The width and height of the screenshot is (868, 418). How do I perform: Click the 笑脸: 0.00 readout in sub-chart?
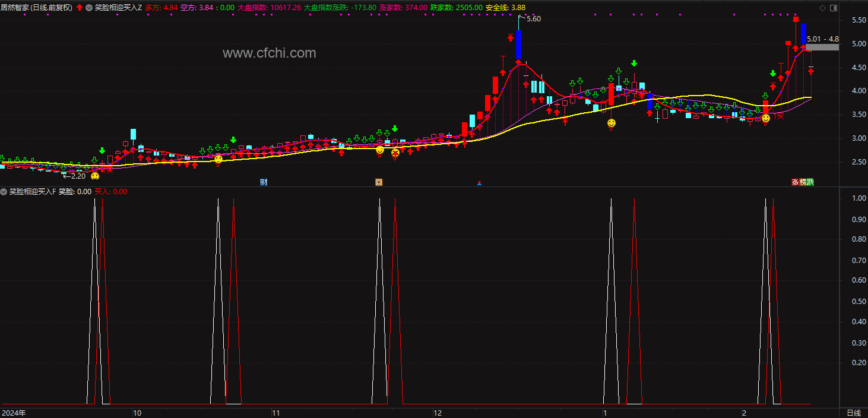[x=75, y=192]
